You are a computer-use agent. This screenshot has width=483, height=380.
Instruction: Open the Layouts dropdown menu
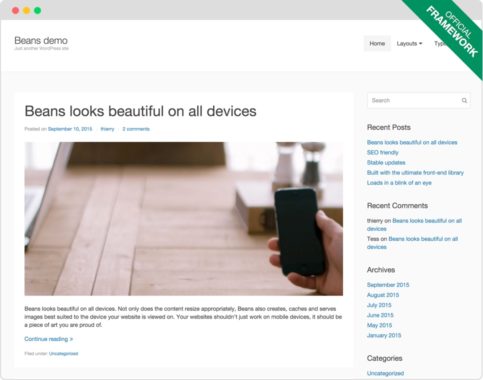click(x=409, y=43)
